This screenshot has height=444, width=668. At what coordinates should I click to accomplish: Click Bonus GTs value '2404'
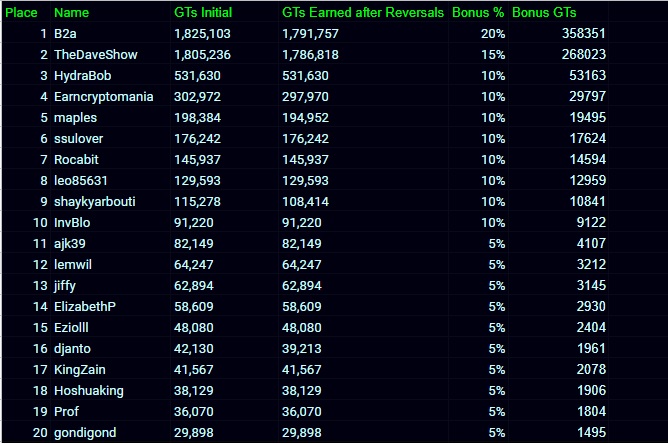pos(591,327)
